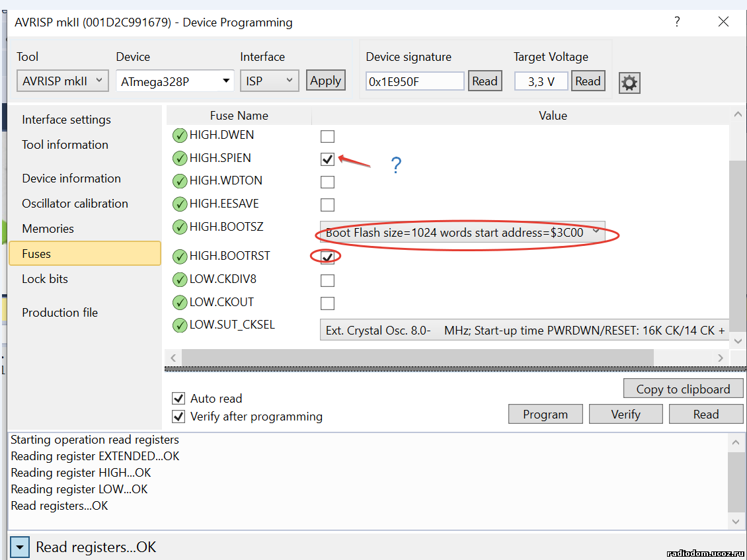The image size is (747, 560).
Task: Open the Production file page
Action: (x=59, y=313)
